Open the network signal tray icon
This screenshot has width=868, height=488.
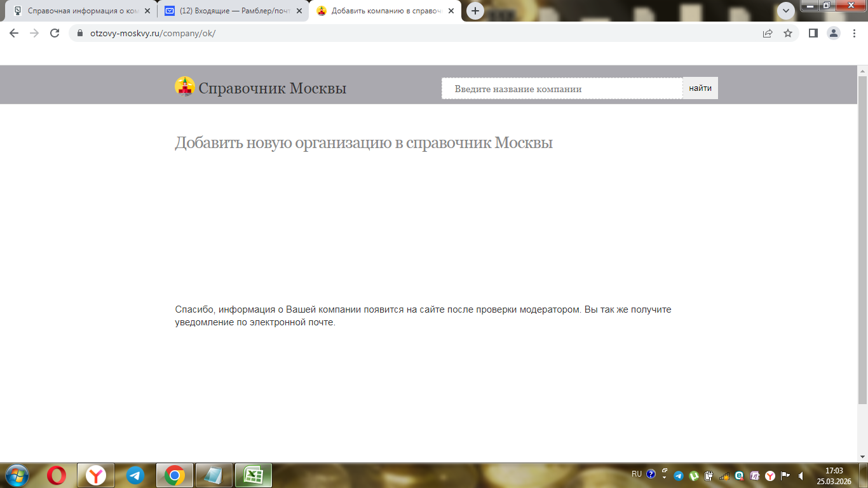coord(724,475)
